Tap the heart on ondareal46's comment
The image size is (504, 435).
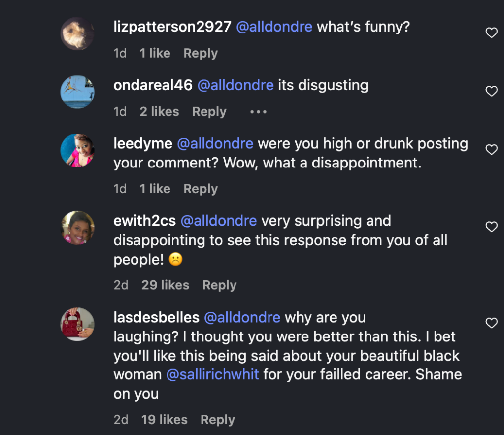(x=491, y=91)
